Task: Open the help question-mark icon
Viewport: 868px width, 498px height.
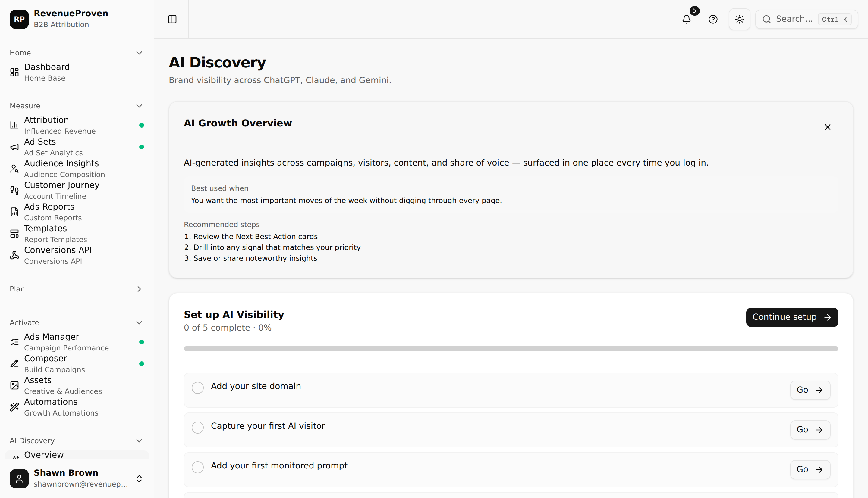Action: tap(713, 19)
